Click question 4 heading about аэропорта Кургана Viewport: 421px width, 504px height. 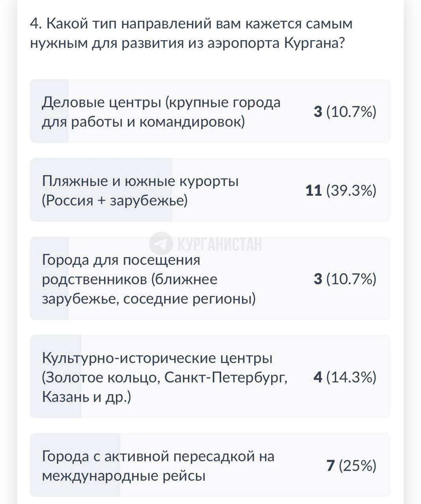coord(191,33)
